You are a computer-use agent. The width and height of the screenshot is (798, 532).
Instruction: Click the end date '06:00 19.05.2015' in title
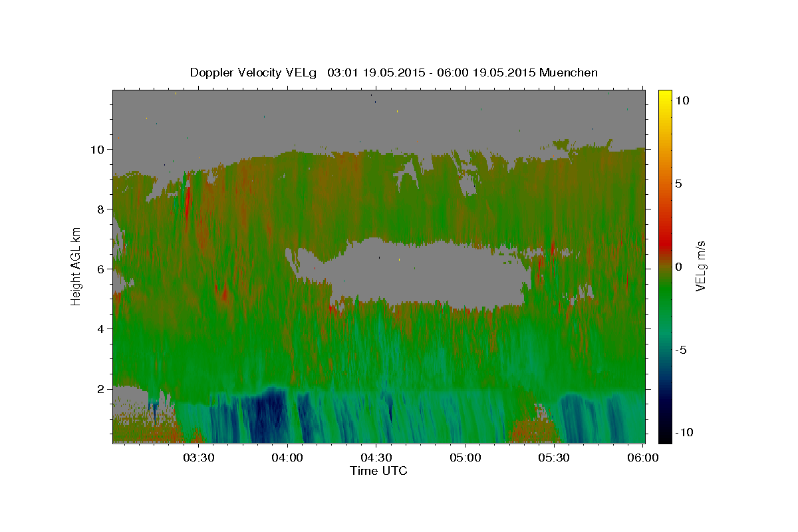487,72
